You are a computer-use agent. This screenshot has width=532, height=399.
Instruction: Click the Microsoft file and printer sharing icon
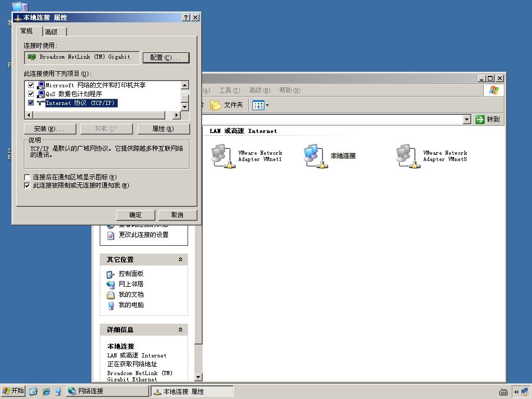coord(41,85)
